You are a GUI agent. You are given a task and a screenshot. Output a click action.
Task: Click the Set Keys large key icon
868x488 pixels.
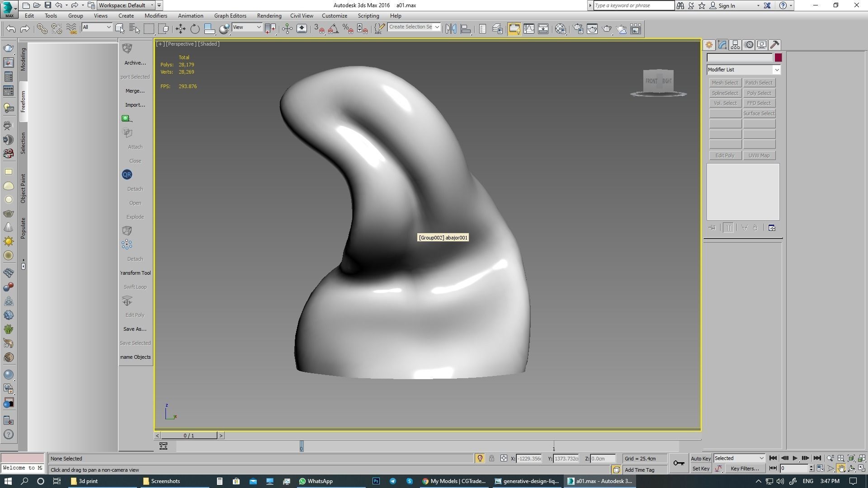pos(679,463)
